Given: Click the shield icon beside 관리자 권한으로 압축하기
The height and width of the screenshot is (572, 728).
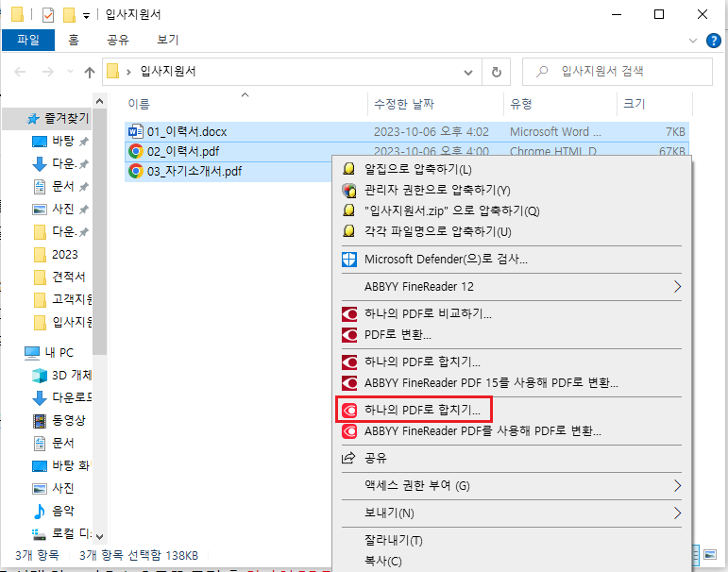Looking at the screenshot, I should [348, 190].
